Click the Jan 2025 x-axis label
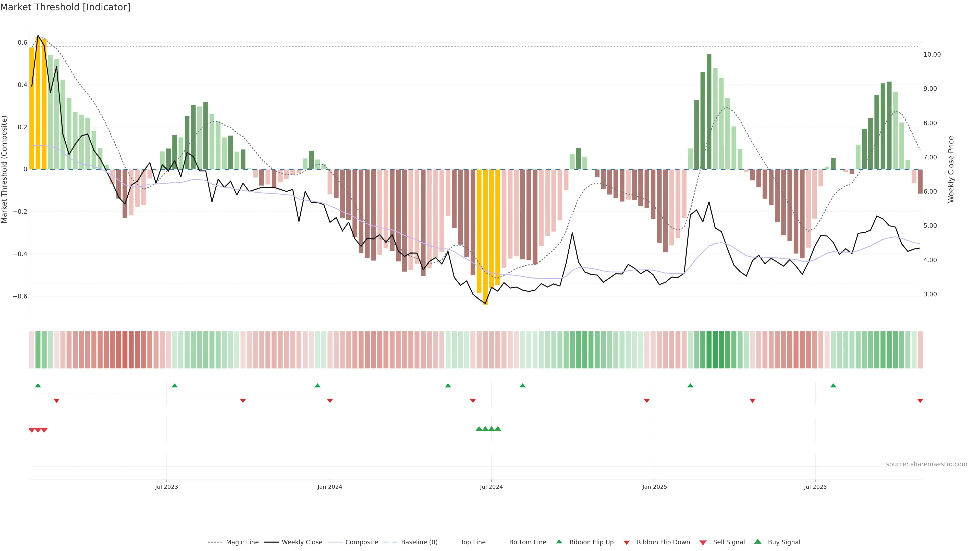 (x=654, y=487)
